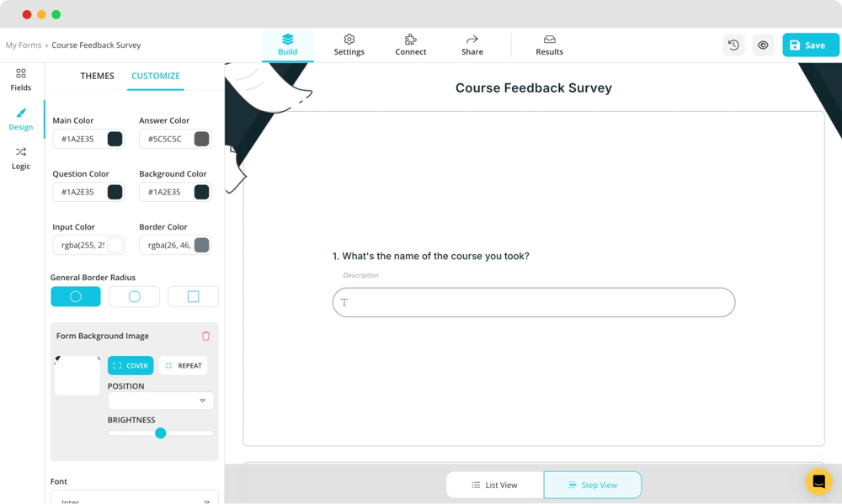The height and width of the screenshot is (504, 842).
Task: Open the Font dropdown
Action: (135, 498)
